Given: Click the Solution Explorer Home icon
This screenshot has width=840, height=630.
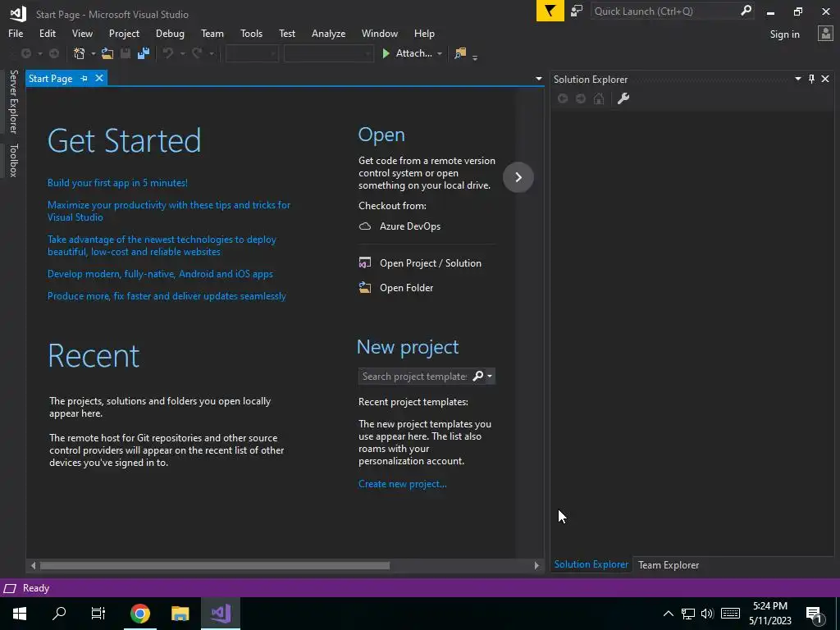Looking at the screenshot, I should (x=599, y=98).
